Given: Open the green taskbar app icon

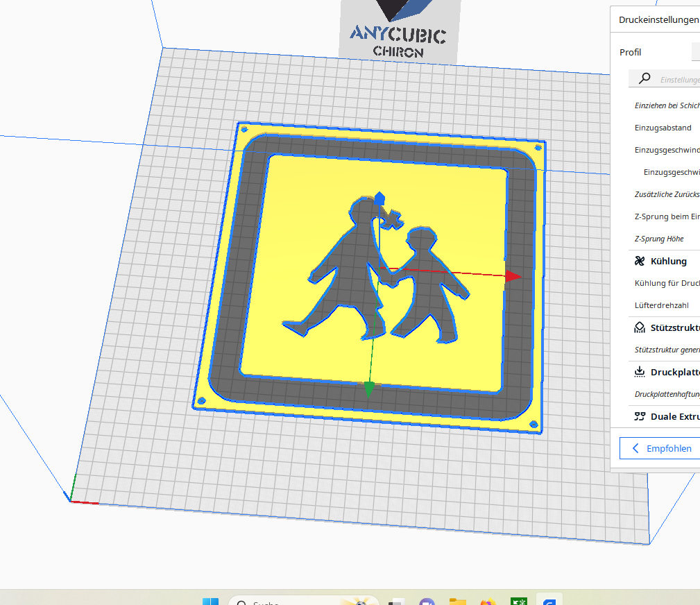Looking at the screenshot, I should 519,602.
